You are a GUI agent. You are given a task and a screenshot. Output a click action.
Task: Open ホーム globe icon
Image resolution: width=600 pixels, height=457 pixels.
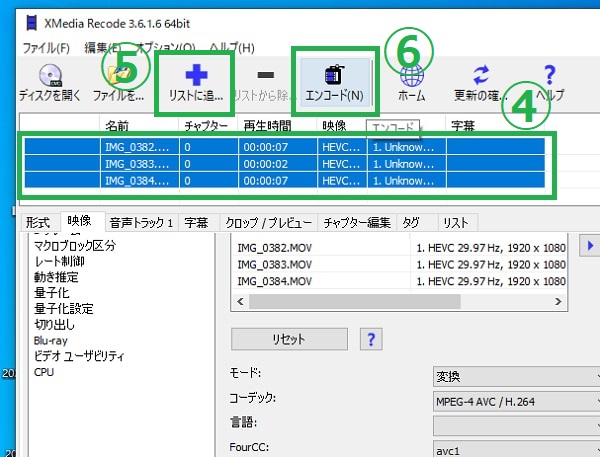412,83
